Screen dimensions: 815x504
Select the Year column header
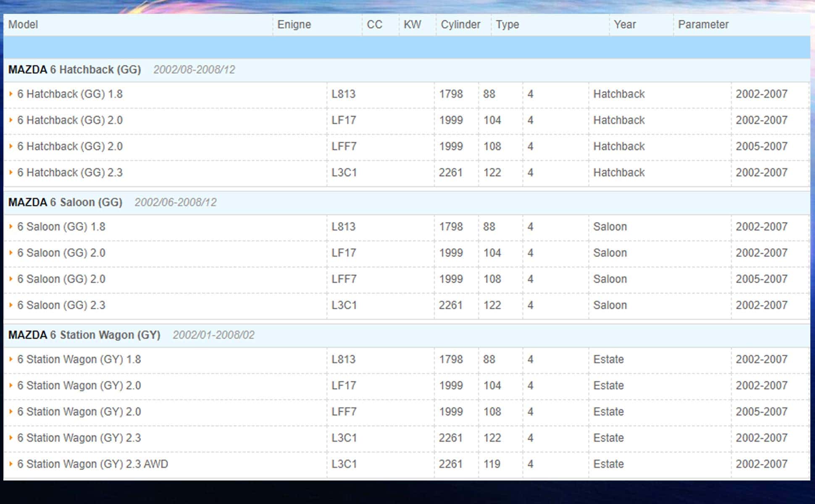click(x=625, y=25)
